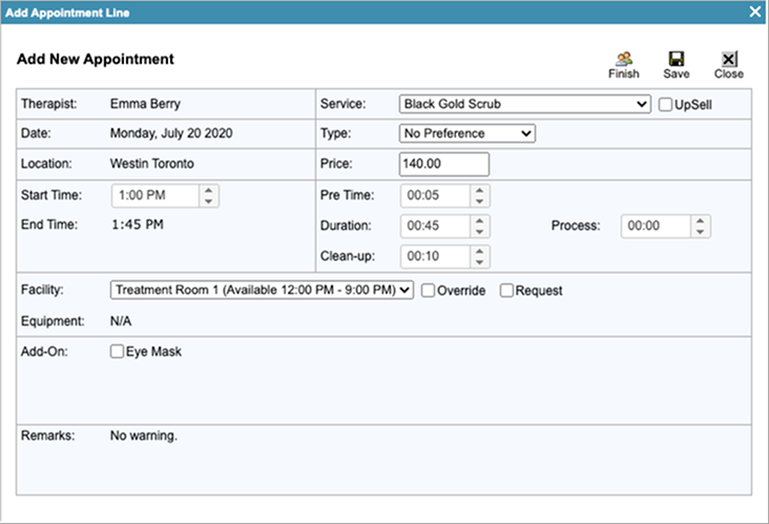Tick the Override checkbox
Viewport: 769px width, 524px height.
pyautogui.click(x=428, y=290)
